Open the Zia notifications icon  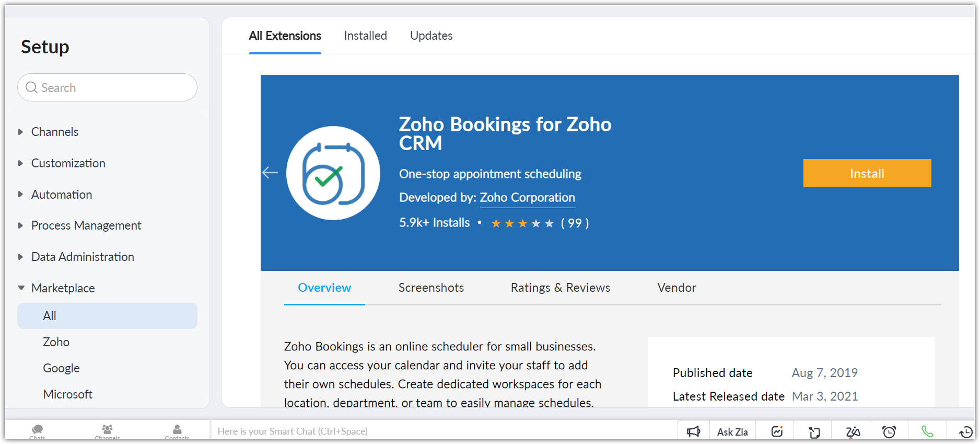[853, 431]
